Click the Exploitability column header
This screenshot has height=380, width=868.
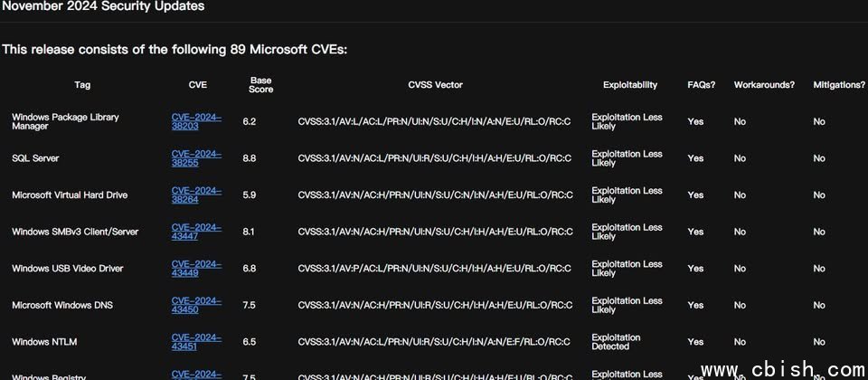630,85
